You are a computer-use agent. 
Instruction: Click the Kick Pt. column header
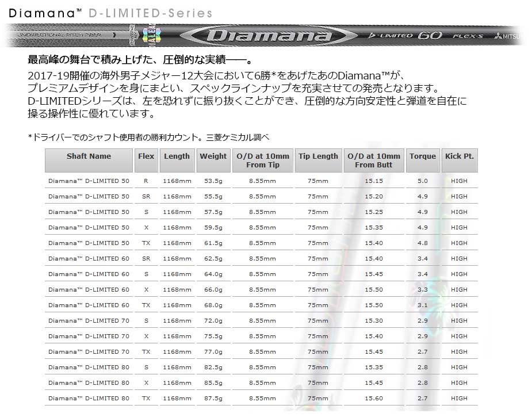(x=460, y=160)
